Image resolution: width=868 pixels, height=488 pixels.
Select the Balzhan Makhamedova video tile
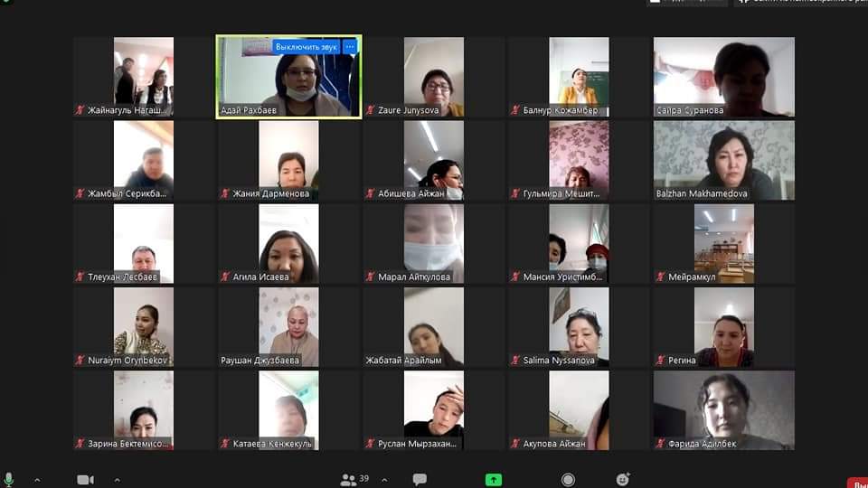click(723, 160)
